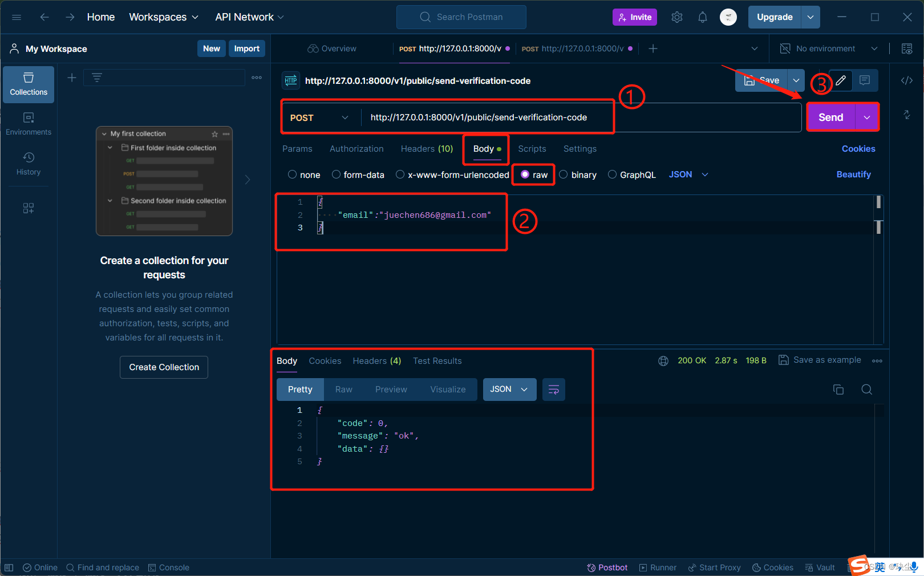Open the settings gear icon
This screenshot has height=576, width=924.
pos(677,17)
